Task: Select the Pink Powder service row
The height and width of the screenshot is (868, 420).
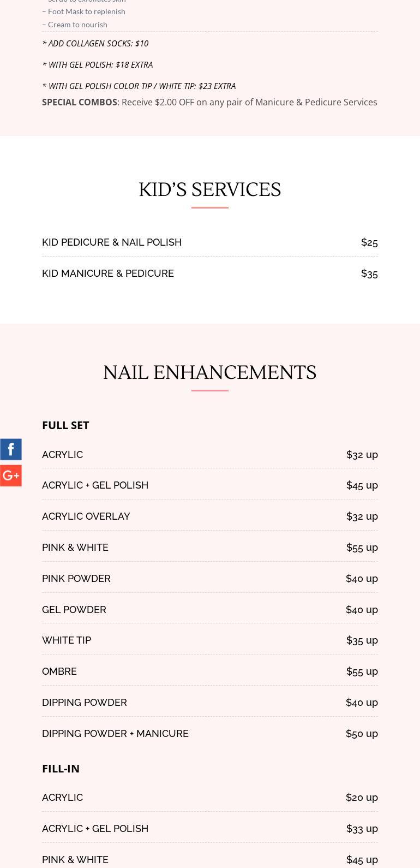Action: [76, 578]
